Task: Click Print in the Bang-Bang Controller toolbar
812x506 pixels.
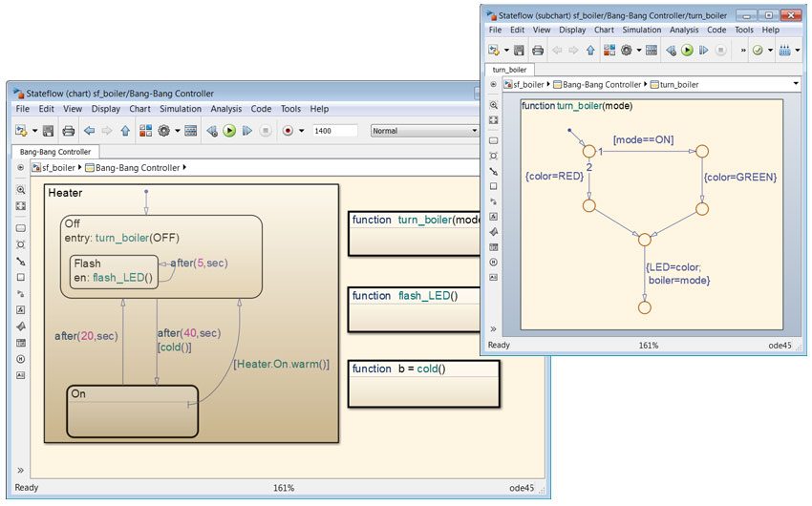Action: [x=69, y=131]
